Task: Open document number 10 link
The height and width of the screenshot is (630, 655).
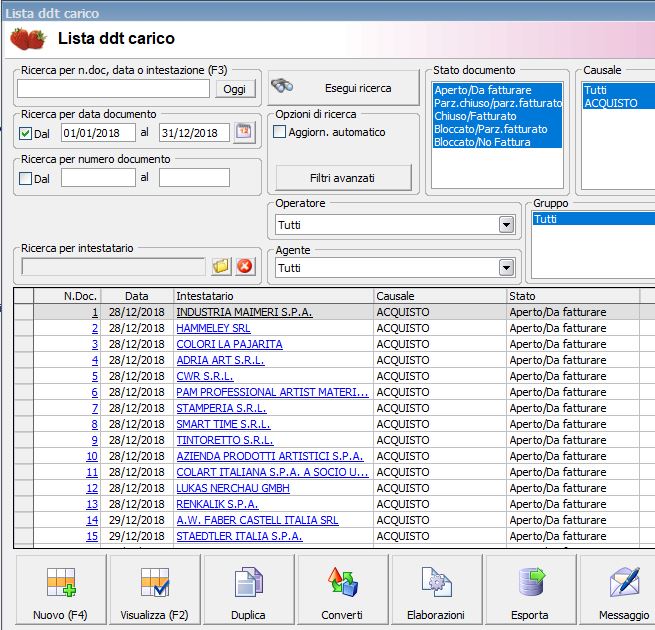Action: point(92,456)
